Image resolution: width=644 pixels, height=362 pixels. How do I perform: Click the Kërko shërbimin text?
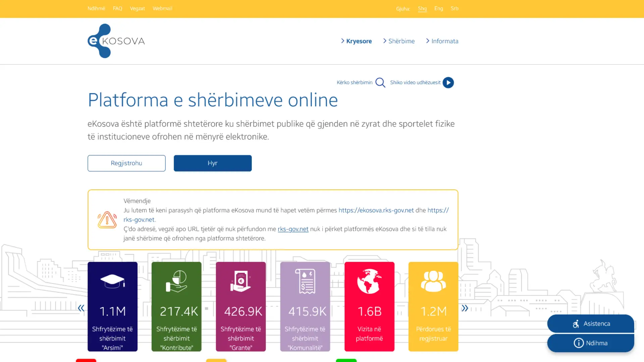tap(355, 82)
